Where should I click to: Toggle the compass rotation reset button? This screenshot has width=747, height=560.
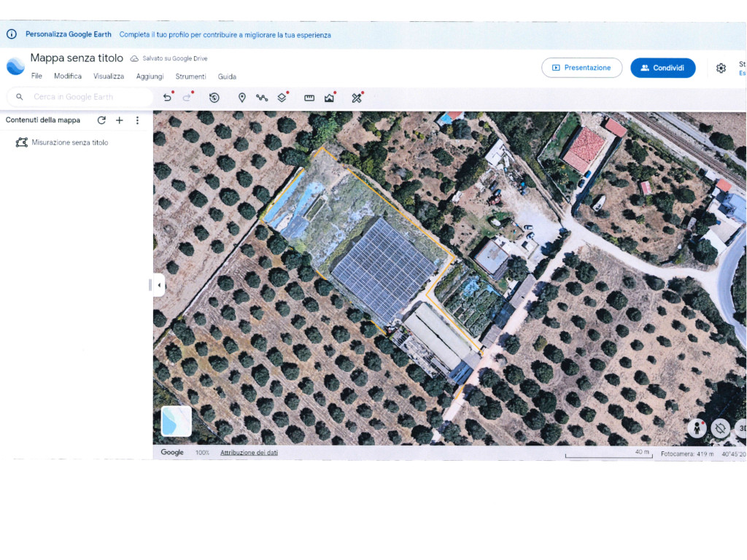pos(720,429)
